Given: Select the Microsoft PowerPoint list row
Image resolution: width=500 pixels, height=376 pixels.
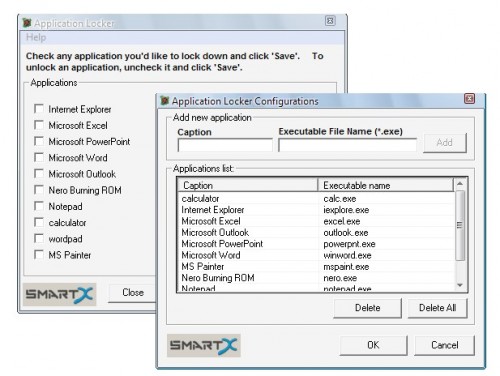Looking at the screenshot, I should click(x=316, y=244).
